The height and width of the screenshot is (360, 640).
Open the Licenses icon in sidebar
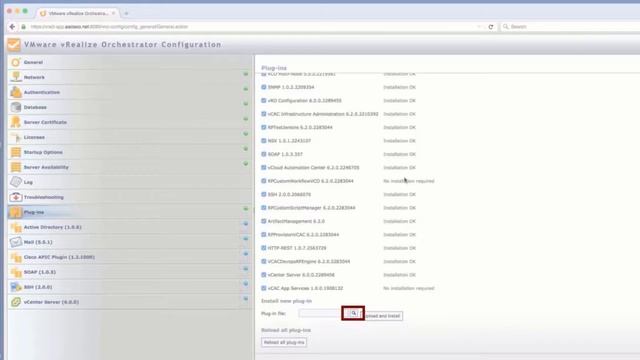(16, 137)
